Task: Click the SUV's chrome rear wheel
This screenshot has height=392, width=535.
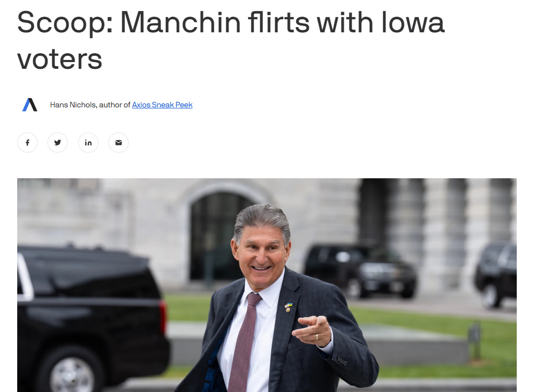Action: pyautogui.click(x=71, y=373)
